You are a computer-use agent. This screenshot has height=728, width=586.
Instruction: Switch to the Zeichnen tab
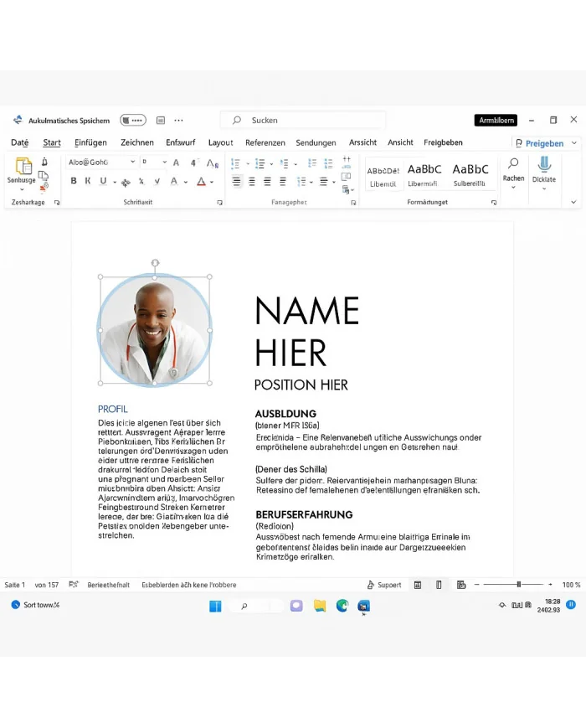tap(136, 142)
